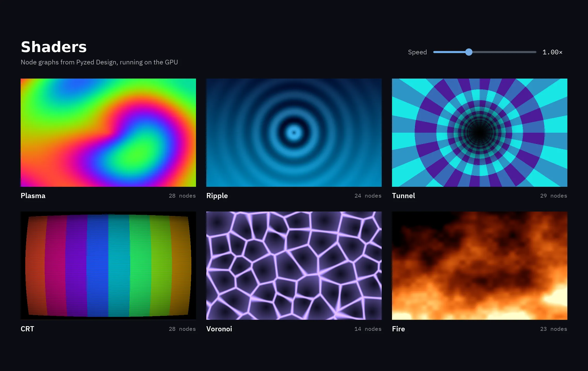Click the 14 nodes count under Voronoi
Image resolution: width=588 pixels, height=371 pixels.
368,329
